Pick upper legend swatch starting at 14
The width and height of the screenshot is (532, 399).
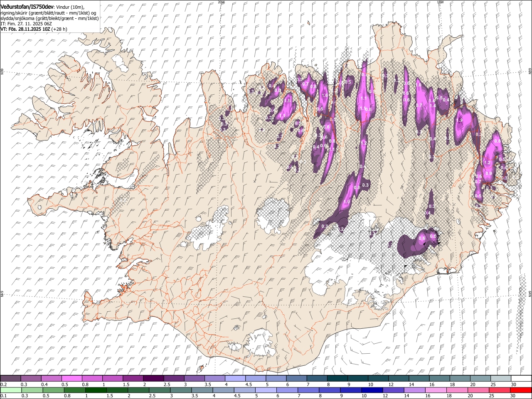pos(419,379)
